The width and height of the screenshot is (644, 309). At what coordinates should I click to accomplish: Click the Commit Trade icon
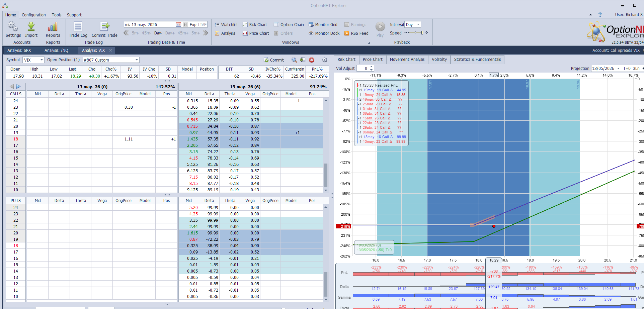pos(104,27)
